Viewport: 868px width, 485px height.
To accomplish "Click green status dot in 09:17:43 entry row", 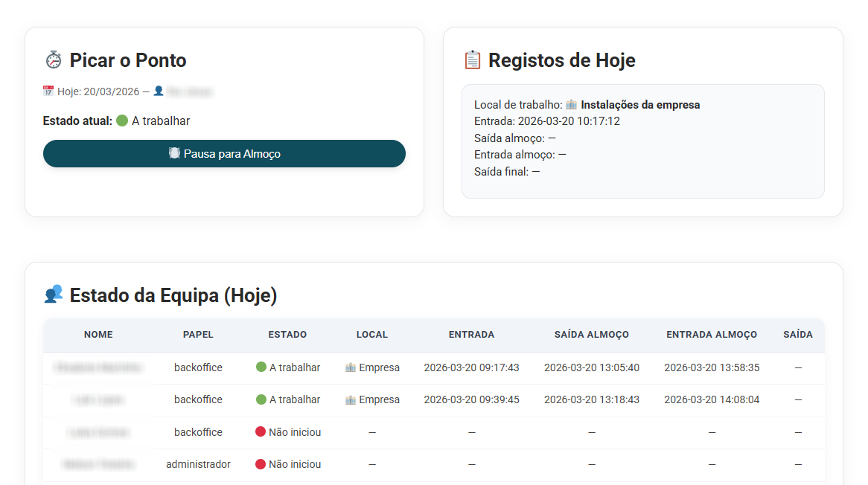I will tap(261, 367).
